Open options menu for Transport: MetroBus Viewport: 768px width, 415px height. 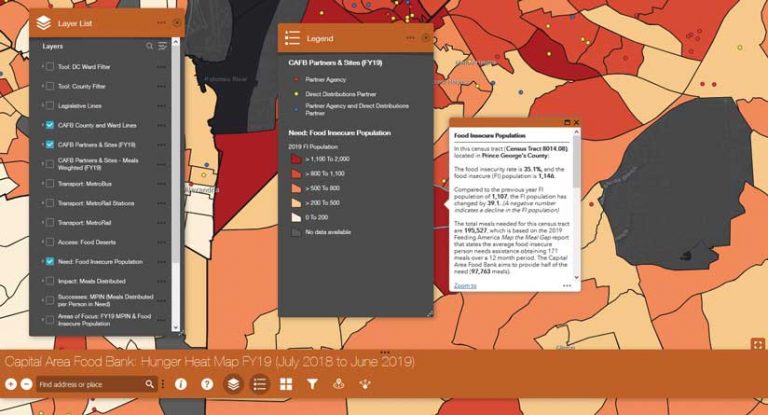pos(161,184)
